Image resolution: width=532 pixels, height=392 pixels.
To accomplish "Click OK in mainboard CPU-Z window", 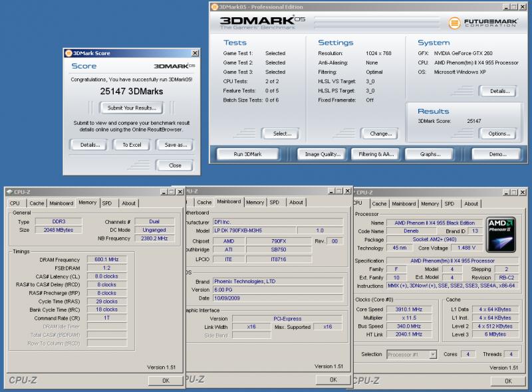I will (333, 380).
